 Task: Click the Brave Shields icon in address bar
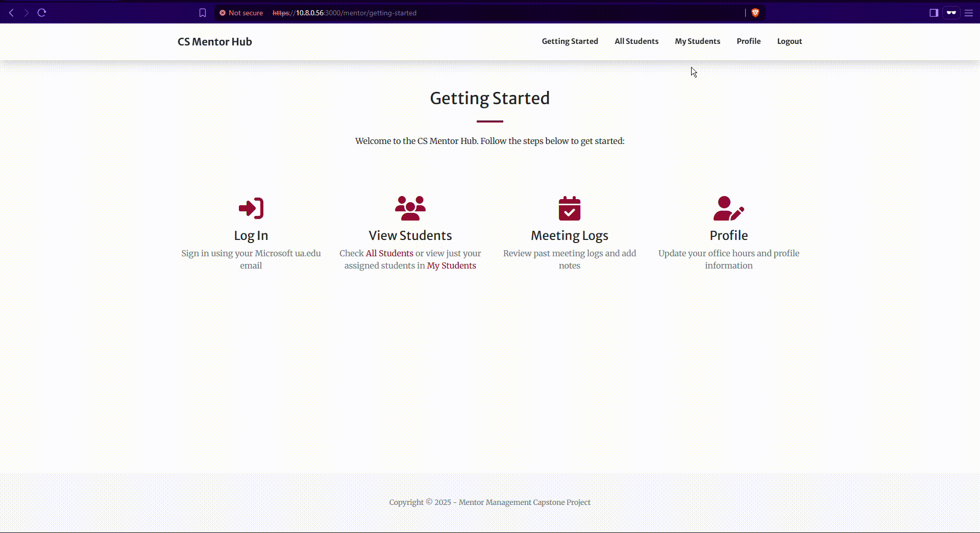click(755, 13)
